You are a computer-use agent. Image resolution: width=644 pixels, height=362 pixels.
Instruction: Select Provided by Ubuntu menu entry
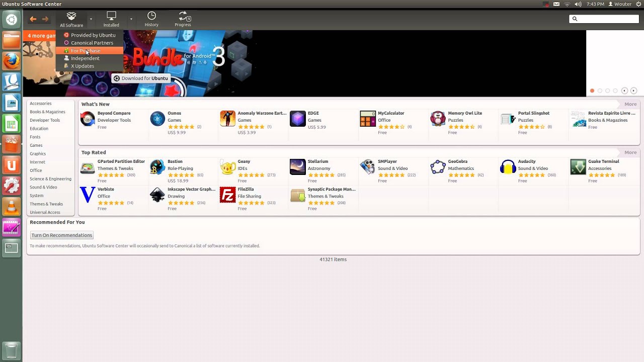click(90, 35)
